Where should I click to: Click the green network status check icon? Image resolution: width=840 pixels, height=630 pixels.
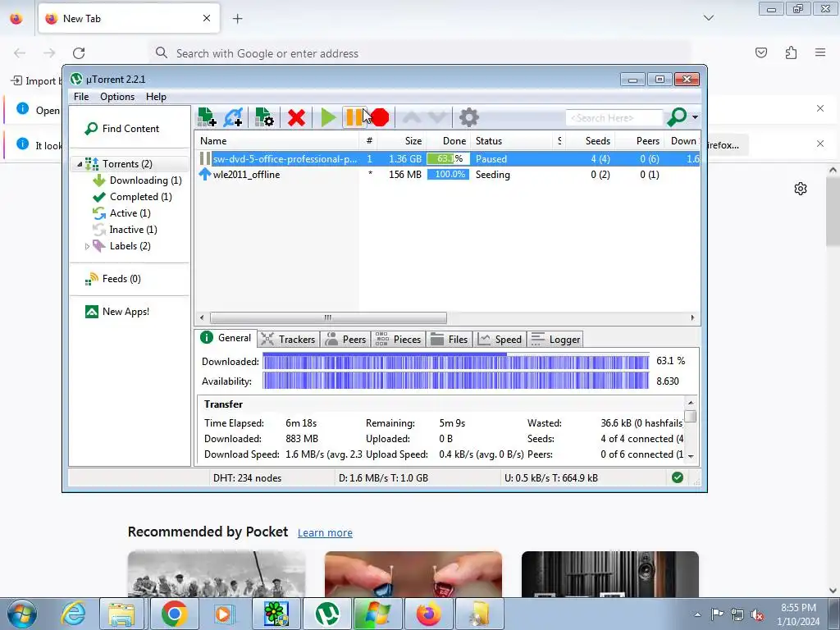pyautogui.click(x=677, y=477)
